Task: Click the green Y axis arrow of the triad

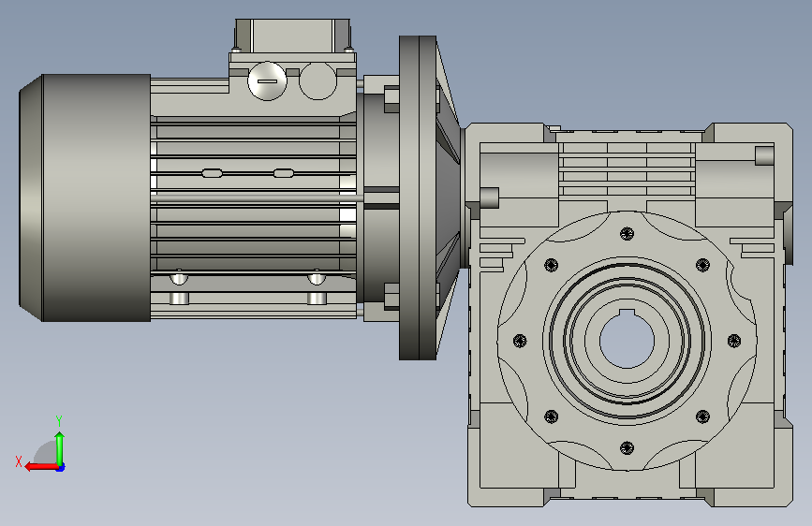Action: [60, 448]
